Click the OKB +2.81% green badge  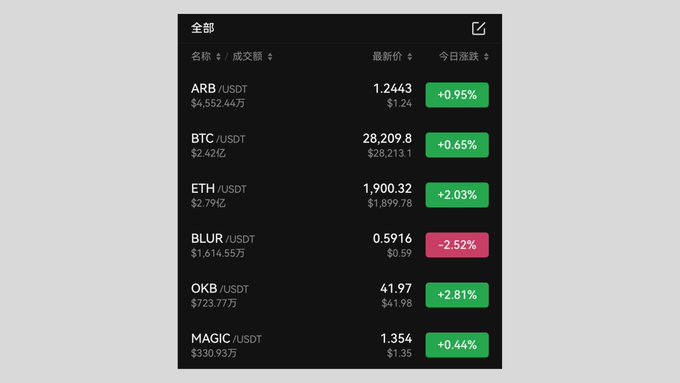(457, 295)
